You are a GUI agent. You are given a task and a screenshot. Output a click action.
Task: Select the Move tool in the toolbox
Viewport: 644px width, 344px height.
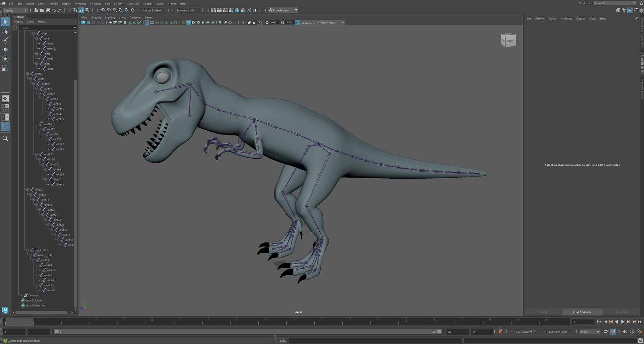(x=5, y=50)
